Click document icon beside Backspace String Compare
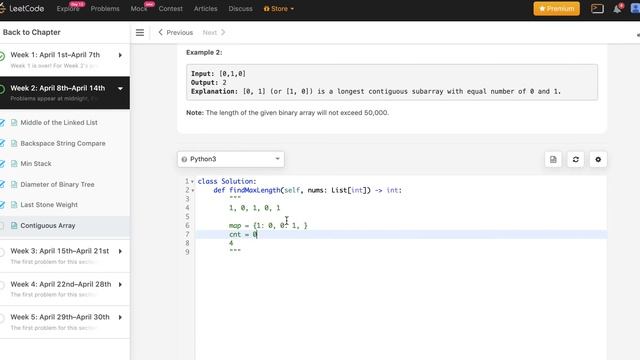Viewport: 640px width, 360px height. (14, 143)
